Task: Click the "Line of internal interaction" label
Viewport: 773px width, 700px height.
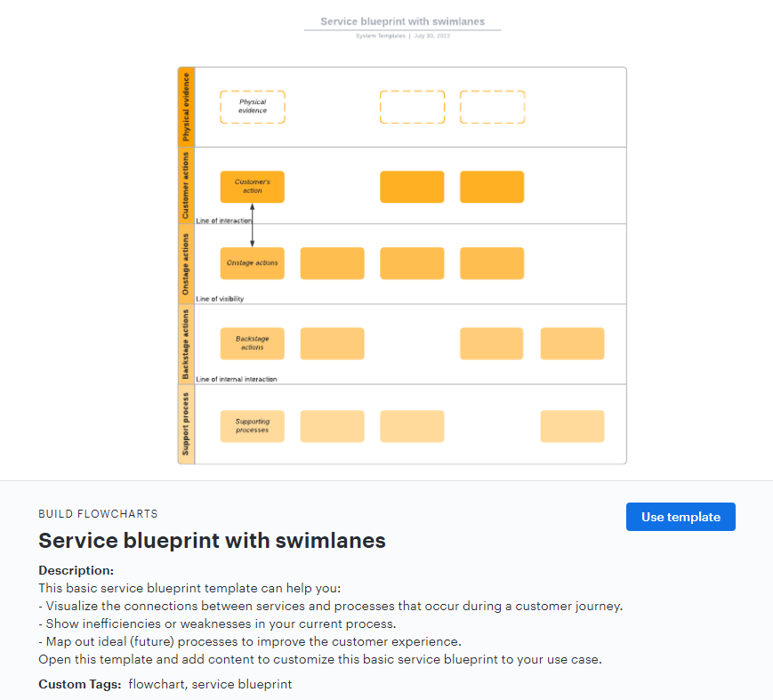Action: (237, 379)
